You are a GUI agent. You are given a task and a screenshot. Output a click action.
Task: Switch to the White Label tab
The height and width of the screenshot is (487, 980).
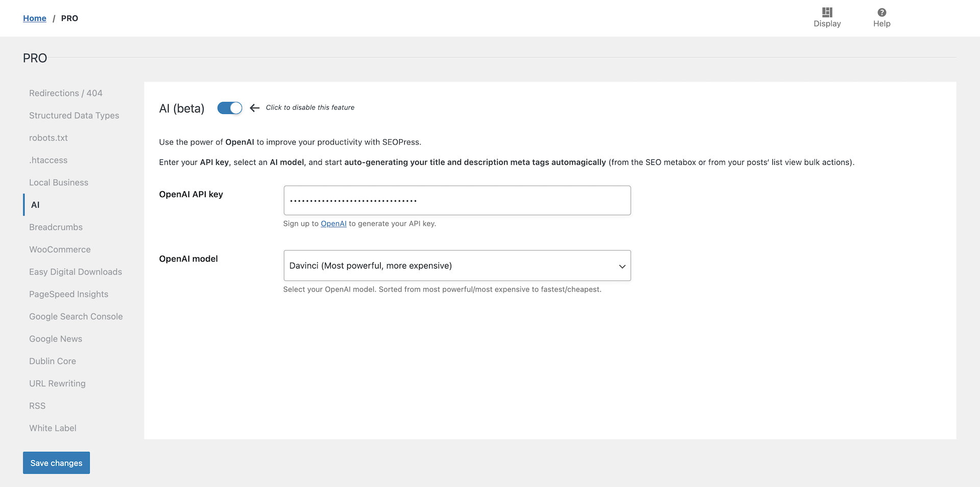[53, 428]
